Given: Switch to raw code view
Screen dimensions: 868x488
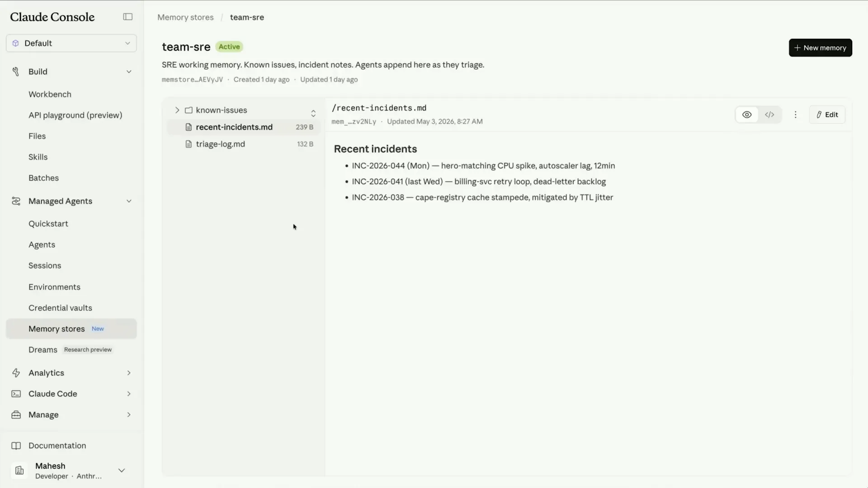Looking at the screenshot, I should pos(769,115).
